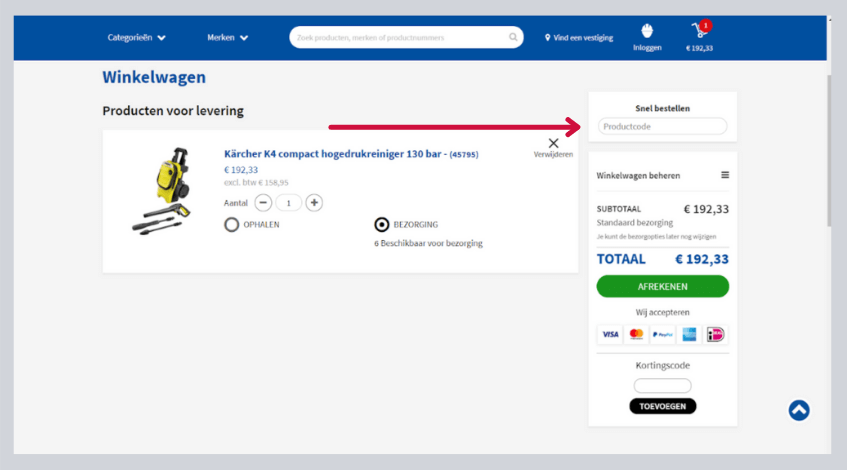Click the Toevoegen discount button

tap(662, 406)
